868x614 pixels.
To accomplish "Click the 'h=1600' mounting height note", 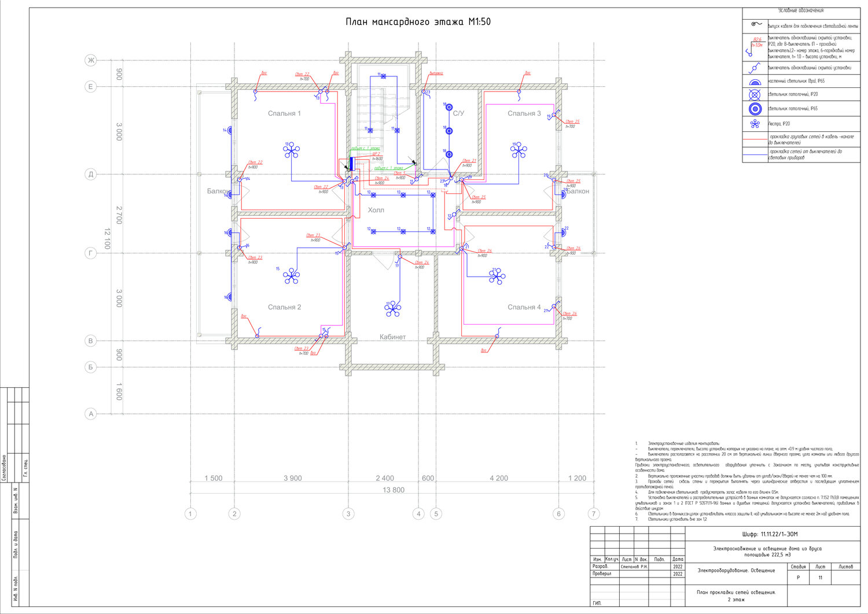I will pyautogui.click(x=376, y=159).
